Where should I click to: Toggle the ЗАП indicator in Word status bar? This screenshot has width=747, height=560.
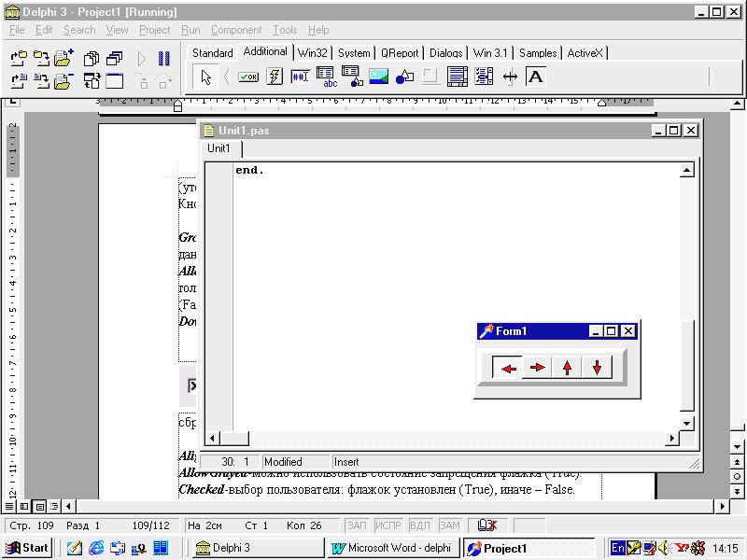coord(357,525)
